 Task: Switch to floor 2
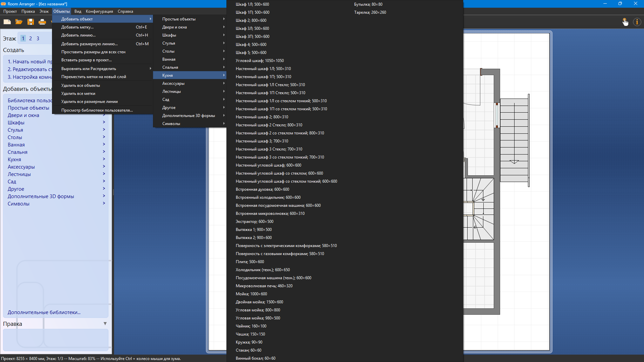pyautogui.click(x=31, y=39)
